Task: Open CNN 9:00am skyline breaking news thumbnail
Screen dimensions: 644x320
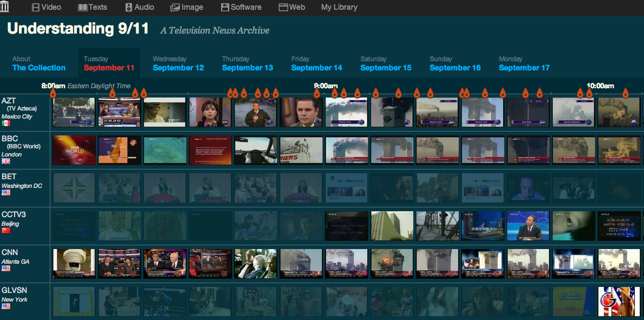Action: click(x=346, y=264)
